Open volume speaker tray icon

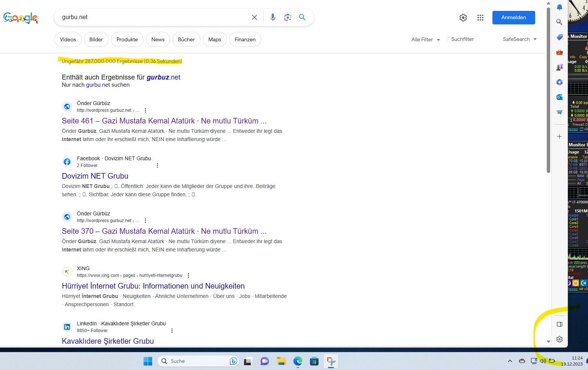pyautogui.click(x=543, y=361)
